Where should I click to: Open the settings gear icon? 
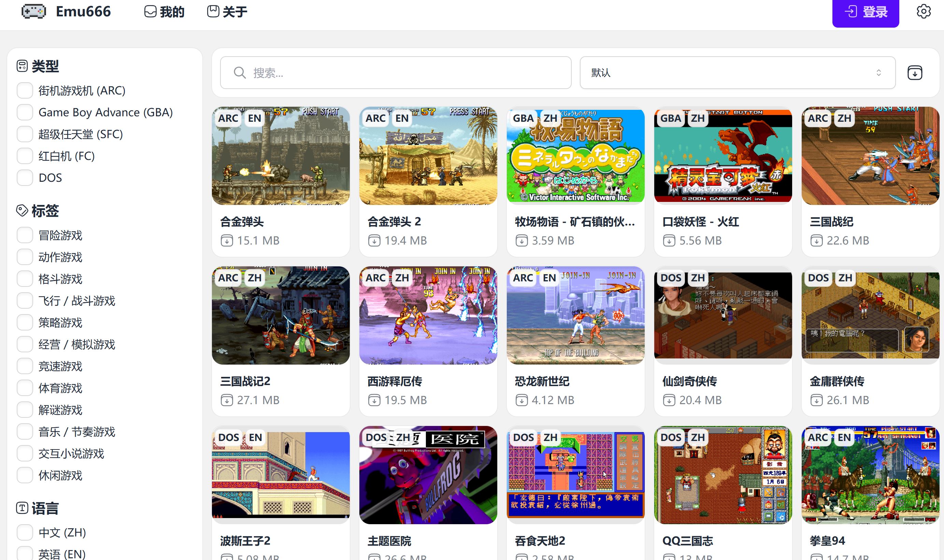[x=924, y=11]
